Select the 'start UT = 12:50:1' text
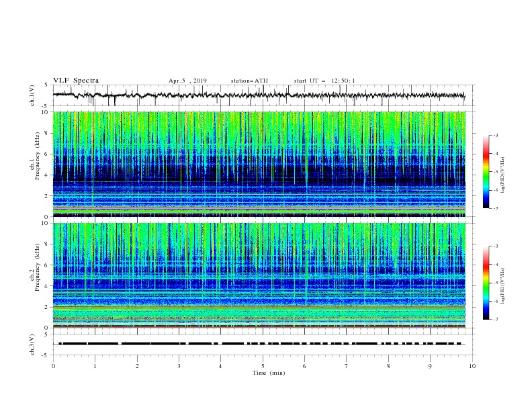The image size is (532, 411). point(324,81)
